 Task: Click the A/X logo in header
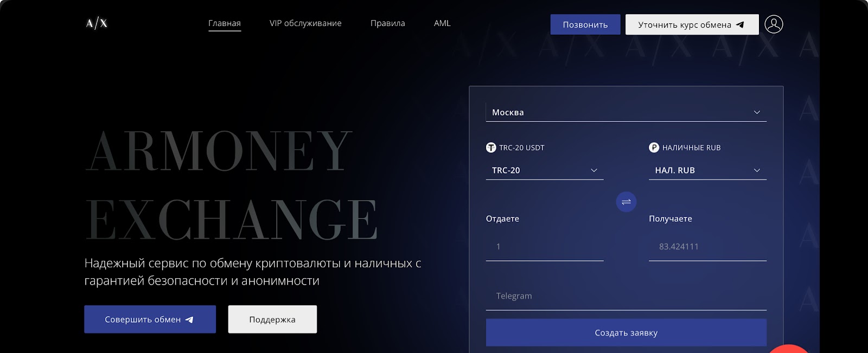coord(97,23)
